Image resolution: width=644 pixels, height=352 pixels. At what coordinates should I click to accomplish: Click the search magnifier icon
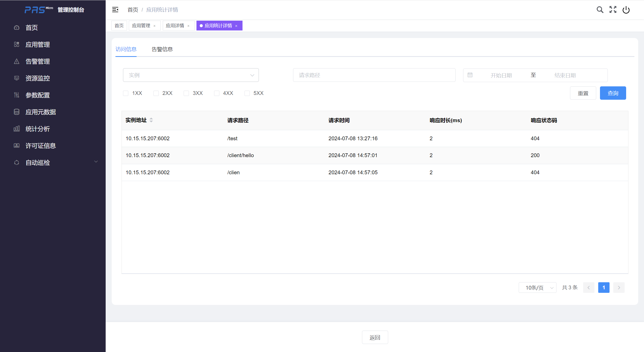[x=600, y=10]
